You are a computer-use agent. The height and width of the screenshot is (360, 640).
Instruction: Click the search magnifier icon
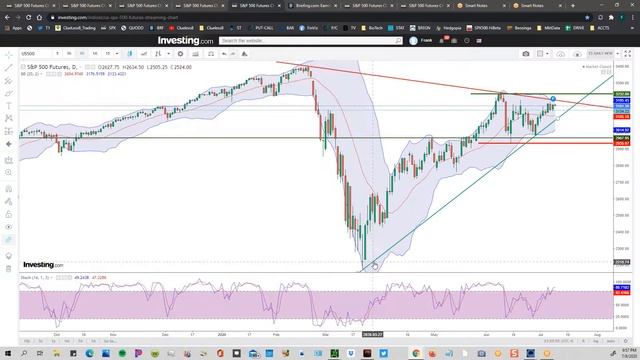(x=398, y=41)
